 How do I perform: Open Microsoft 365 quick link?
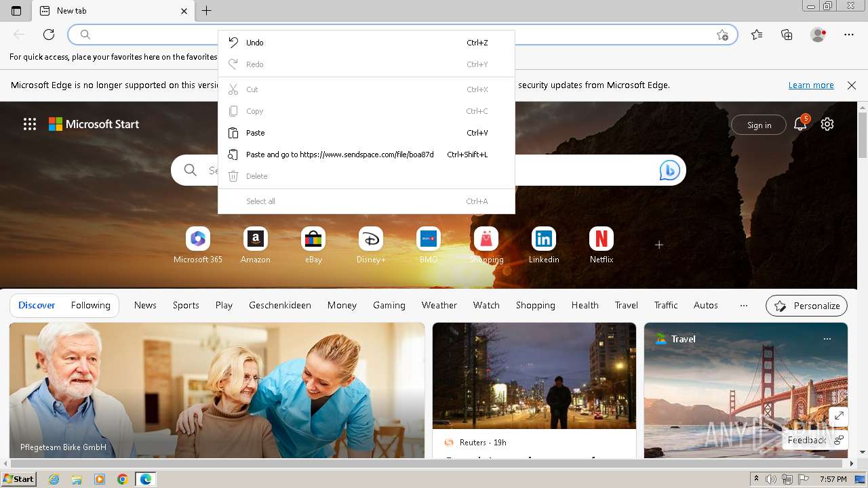coord(198,245)
